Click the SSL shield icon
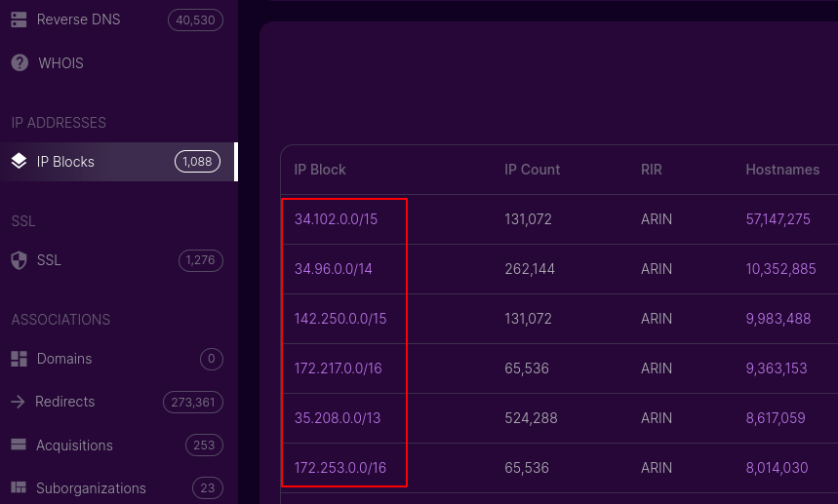 [x=20, y=260]
